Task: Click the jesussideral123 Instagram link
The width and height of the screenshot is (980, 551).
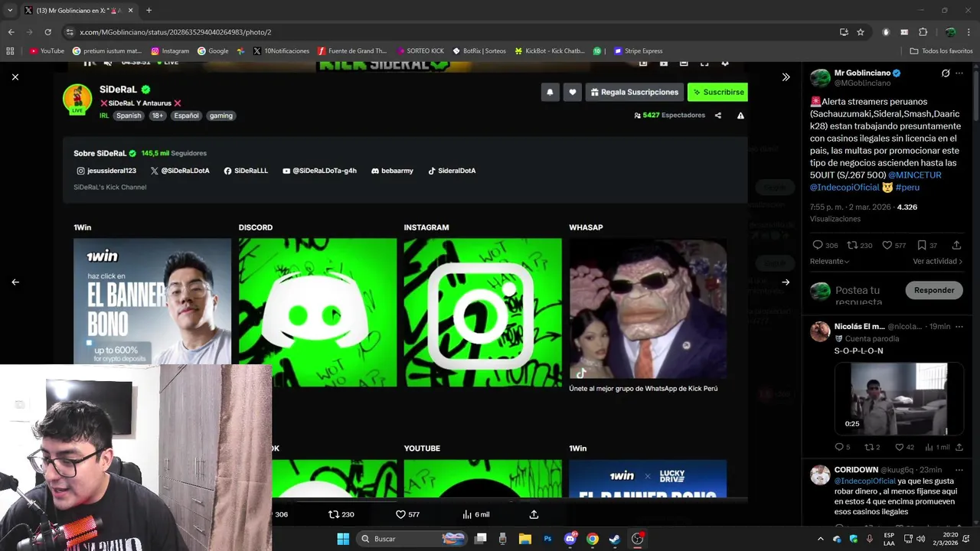Action: pos(106,171)
